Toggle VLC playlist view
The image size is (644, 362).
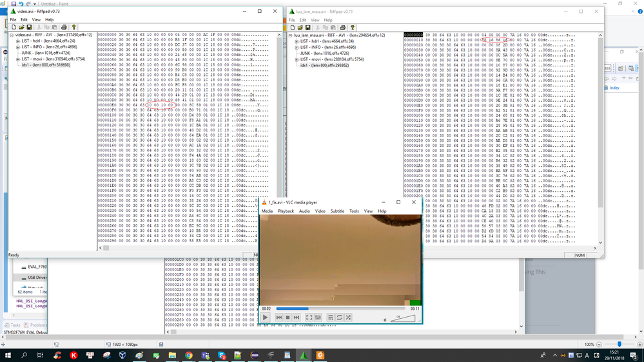click(x=331, y=318)
